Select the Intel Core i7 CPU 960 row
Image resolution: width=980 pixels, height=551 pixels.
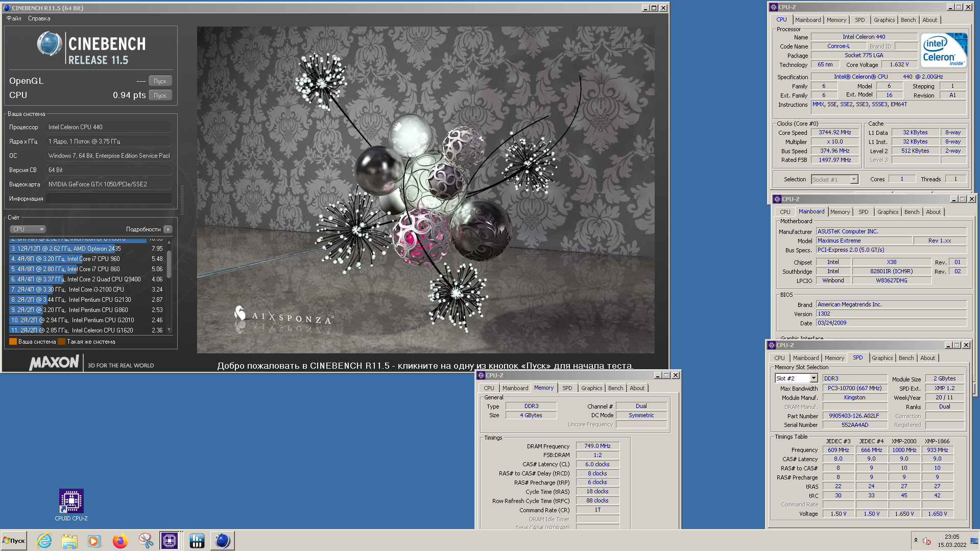[87, 259]
